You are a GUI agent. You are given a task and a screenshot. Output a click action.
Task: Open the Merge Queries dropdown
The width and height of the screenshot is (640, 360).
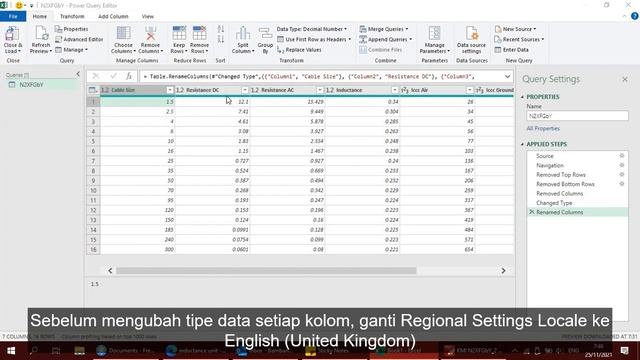click(x=384, y=29)
